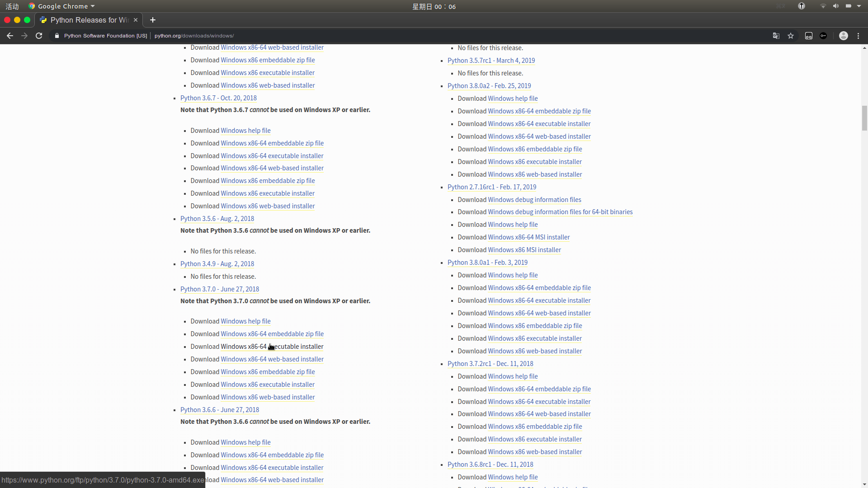
Task: Download 3.7.0 Windows x86 executable installer
Action: click(x=268, y=385)
